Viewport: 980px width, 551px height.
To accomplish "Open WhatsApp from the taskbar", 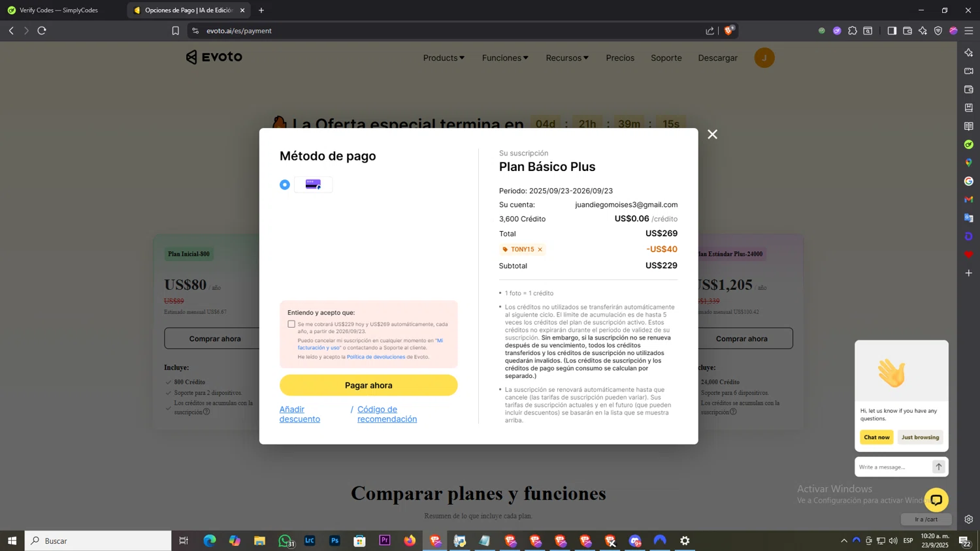I will (x=285, y=541).
